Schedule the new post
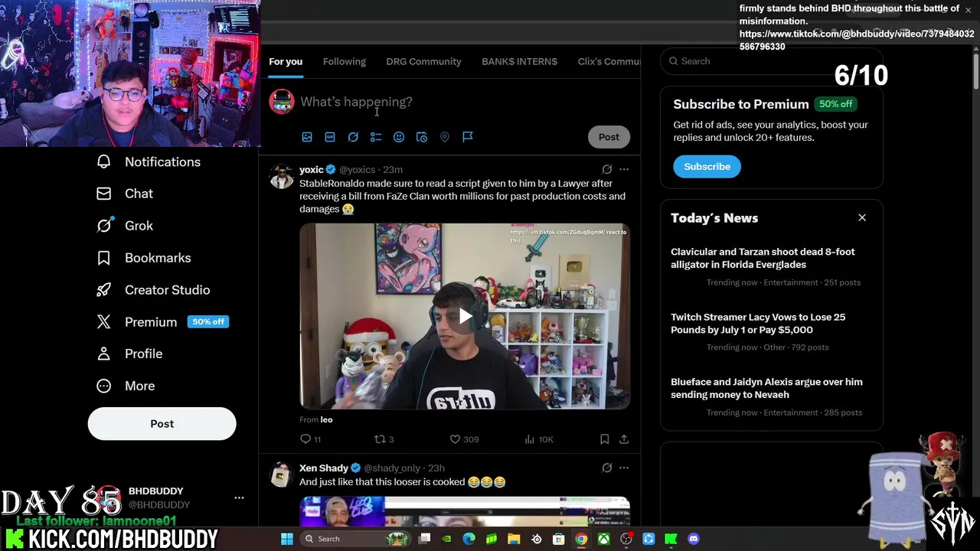Screen dimensions: 980x551 coord(422,137)
